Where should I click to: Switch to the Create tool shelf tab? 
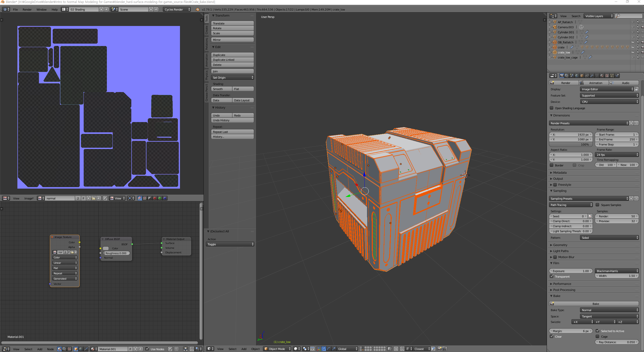click(x=207, y=30)
